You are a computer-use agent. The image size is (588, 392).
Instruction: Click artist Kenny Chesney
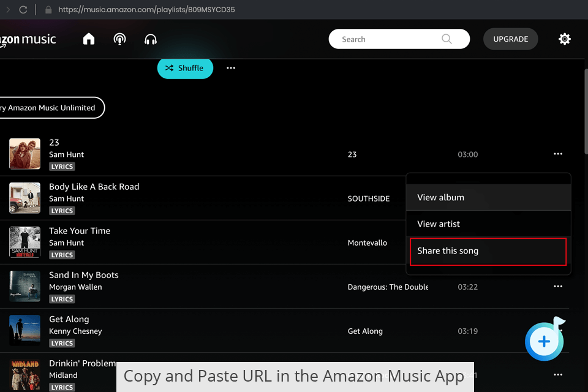[x=75, y=331]
